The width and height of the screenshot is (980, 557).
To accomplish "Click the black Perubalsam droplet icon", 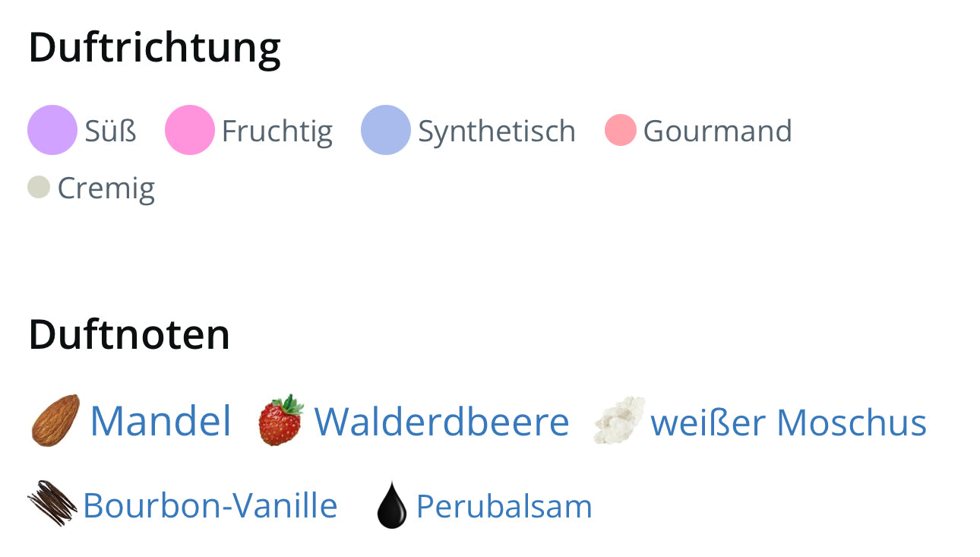I will (392, 505).
